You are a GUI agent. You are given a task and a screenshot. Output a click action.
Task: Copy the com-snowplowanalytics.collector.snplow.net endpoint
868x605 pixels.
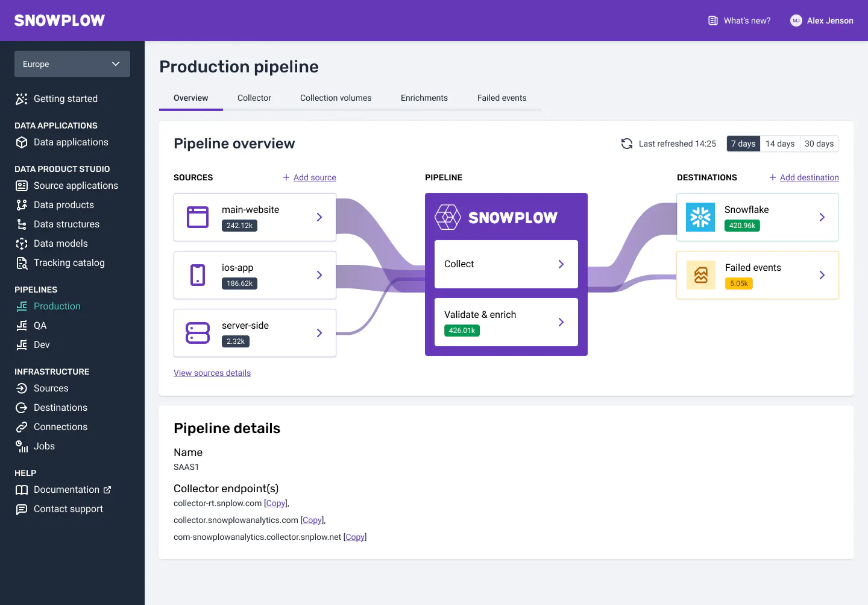tap(355, 537)
